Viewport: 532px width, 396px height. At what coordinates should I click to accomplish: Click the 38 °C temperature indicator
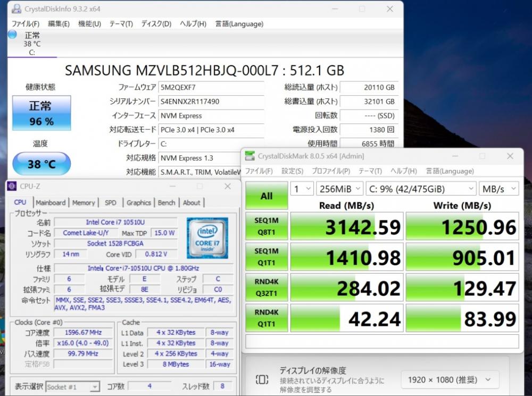[x=41, y=164]
